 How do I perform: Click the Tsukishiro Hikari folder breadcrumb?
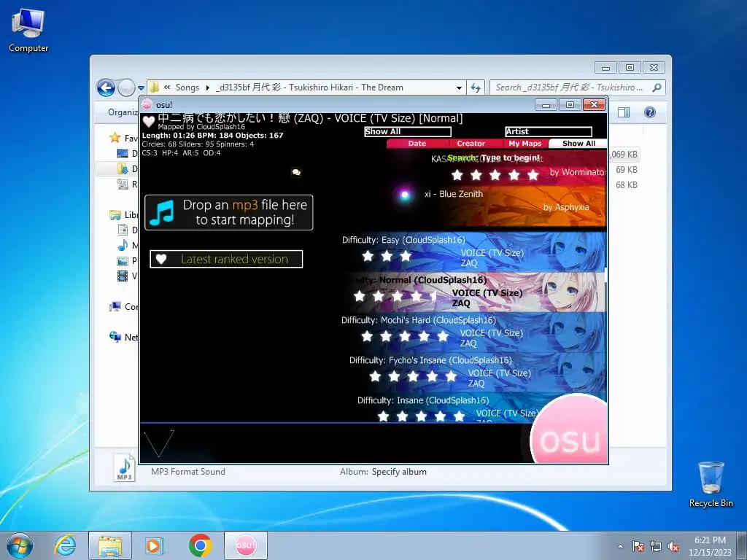tap(309, 87)
